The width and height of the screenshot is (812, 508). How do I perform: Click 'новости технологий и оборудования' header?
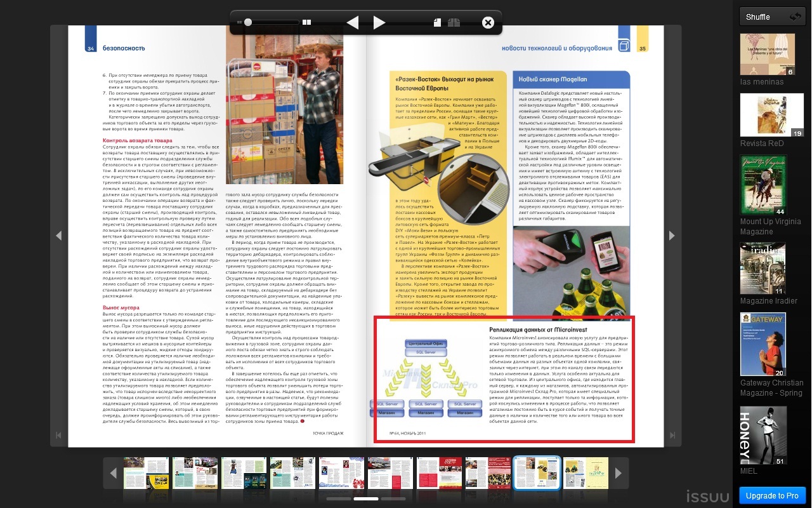[556, 48]
